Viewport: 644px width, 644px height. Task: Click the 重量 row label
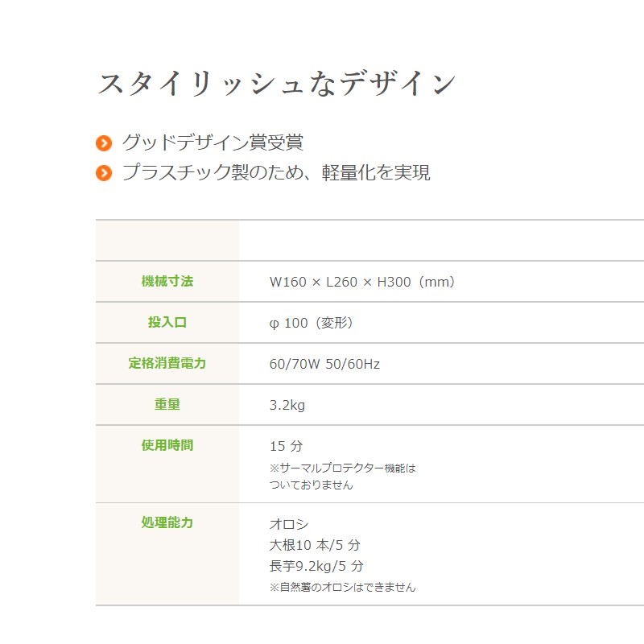click(x=167, y=405)
